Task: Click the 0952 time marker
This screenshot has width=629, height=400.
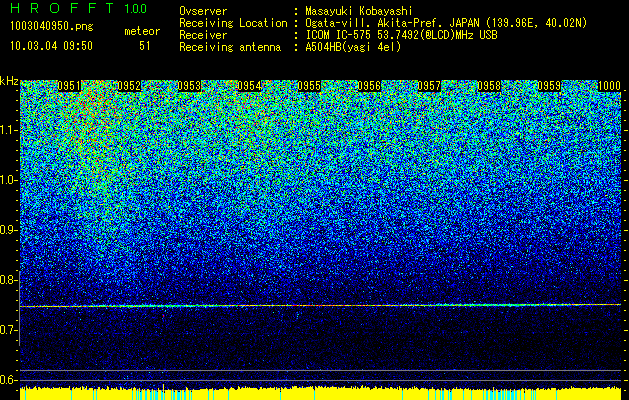Action: point(129,86)
